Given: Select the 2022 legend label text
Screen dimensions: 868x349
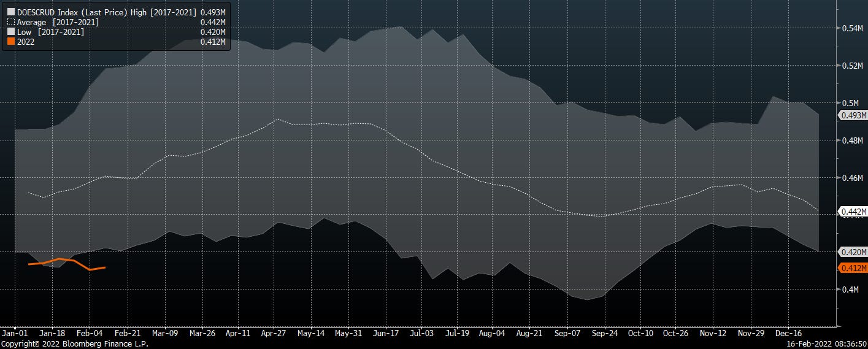Looking at the screenshot, I should 26,42.
